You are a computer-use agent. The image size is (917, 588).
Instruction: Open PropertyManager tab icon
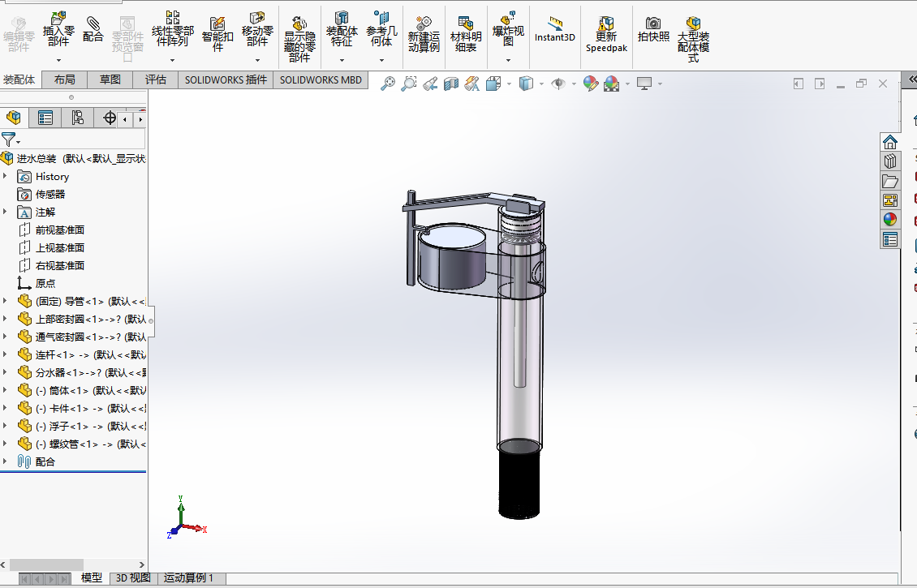(45, 118)
